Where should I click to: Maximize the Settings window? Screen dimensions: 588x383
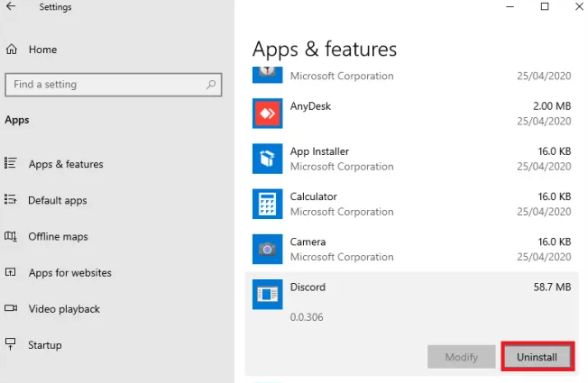[545, 6]
